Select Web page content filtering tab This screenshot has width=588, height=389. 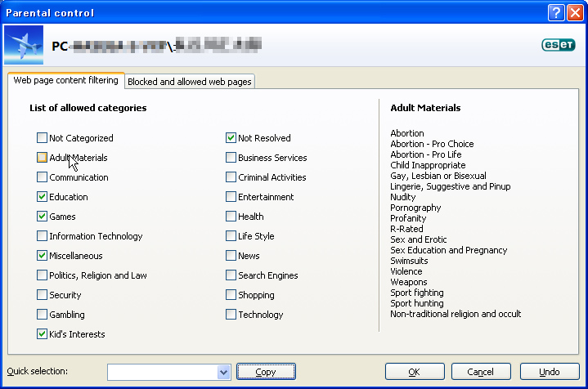[66, 80]
